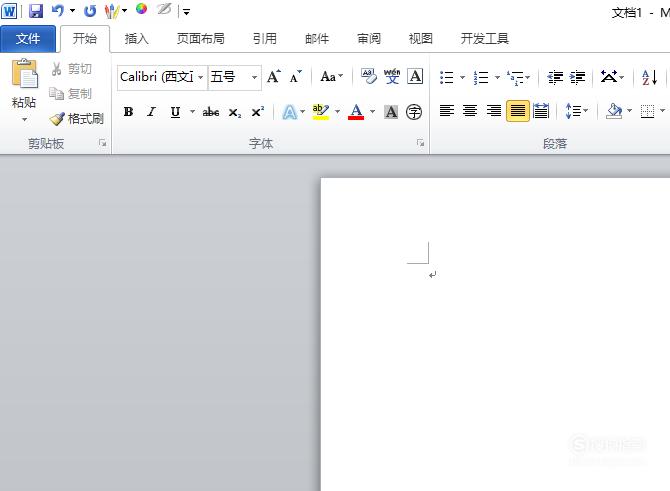
Task: Switch to the 视图 (View) tab
Action: tap(421, 39)
